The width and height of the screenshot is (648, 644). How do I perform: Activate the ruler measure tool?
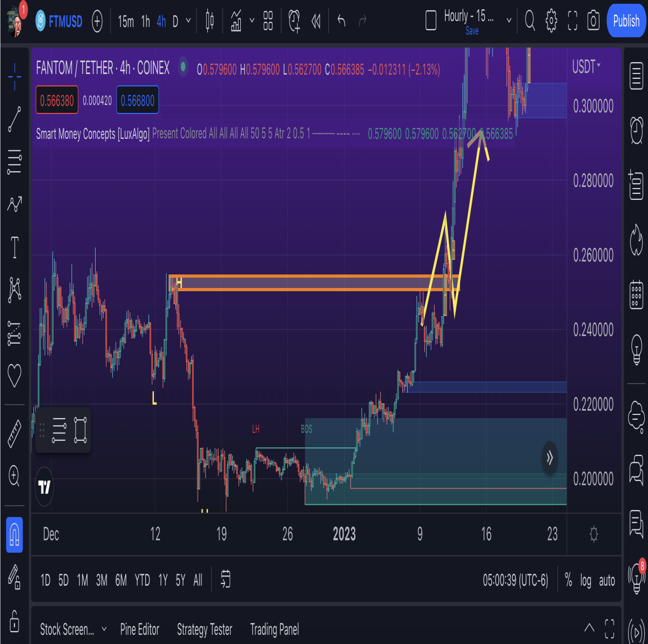pos(15,434)
